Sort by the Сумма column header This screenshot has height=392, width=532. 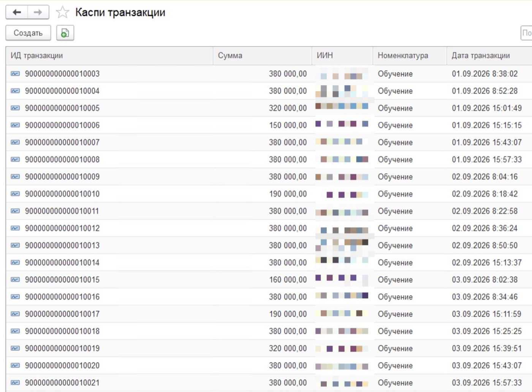(262, 56)
